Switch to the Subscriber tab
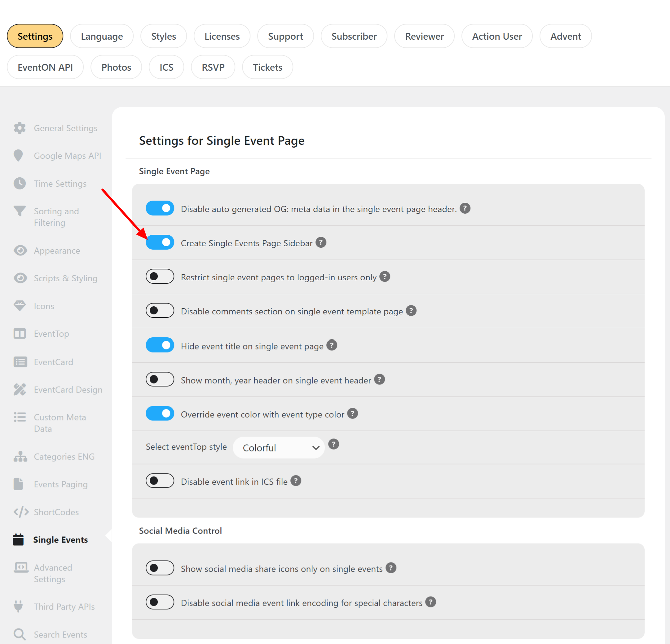This screenshot has height=644, width=670. pos(354,36)
